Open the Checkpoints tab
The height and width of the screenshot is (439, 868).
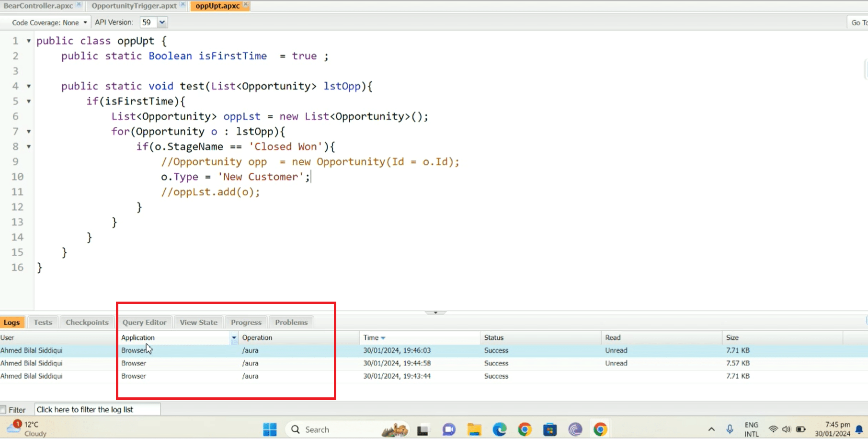pos(87,322)
